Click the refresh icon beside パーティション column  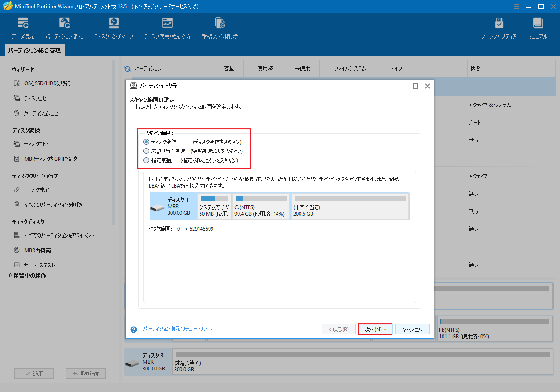(128, 68)
